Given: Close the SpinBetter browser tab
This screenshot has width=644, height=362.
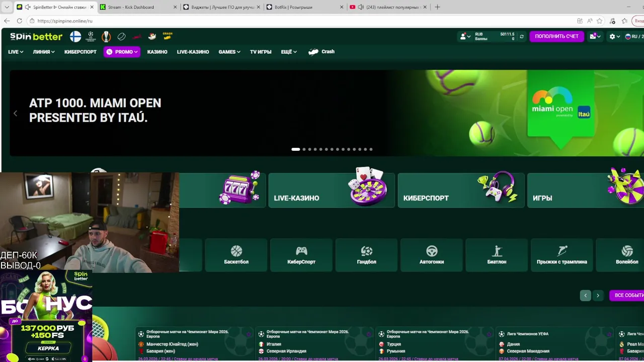Looking at the screenshot, I should [92, 7].
